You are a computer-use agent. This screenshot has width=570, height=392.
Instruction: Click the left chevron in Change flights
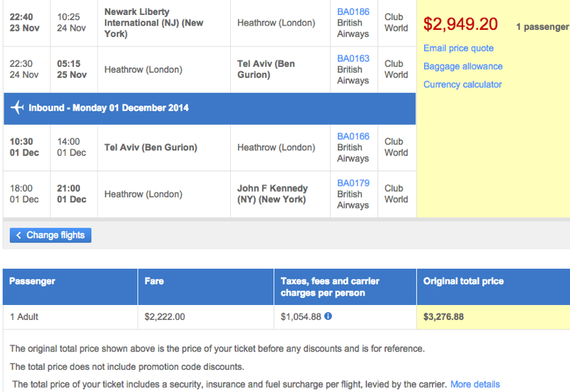tap(19, 235)
